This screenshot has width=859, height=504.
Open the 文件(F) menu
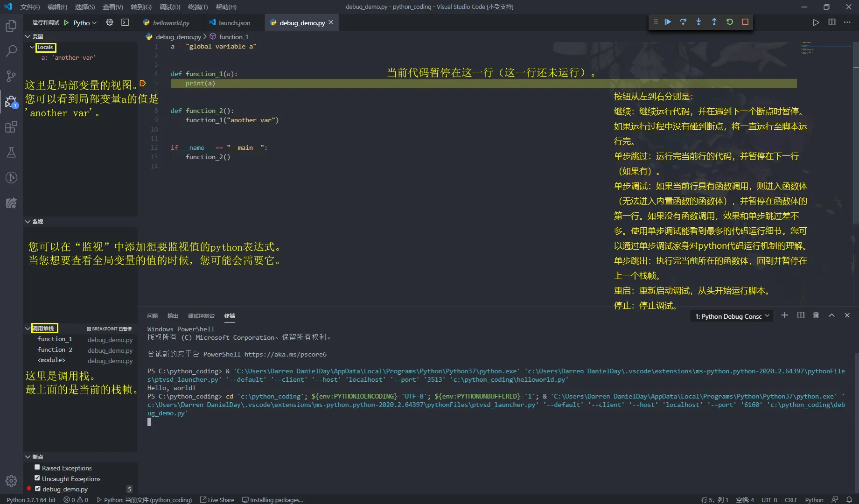[x=30, y=7]
